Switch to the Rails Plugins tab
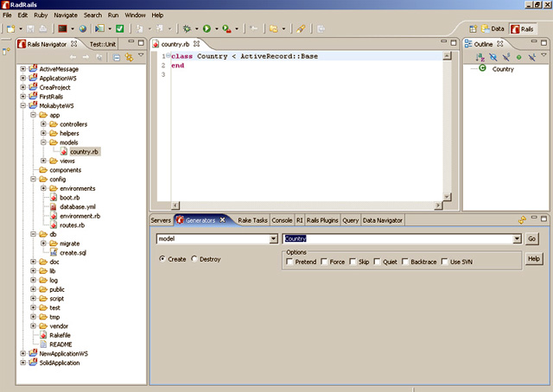The width and height of the screenshot is (553, 392). 322,220
